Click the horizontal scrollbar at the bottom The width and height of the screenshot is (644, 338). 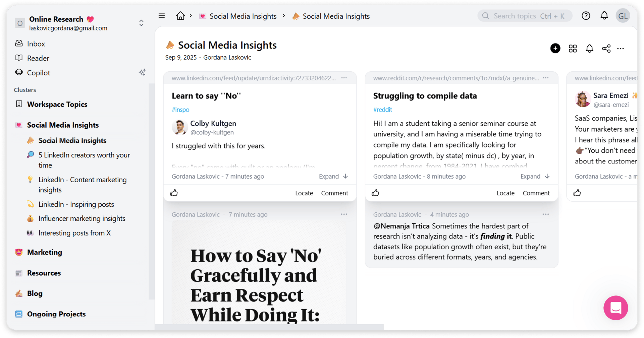[x=269, y=327]
